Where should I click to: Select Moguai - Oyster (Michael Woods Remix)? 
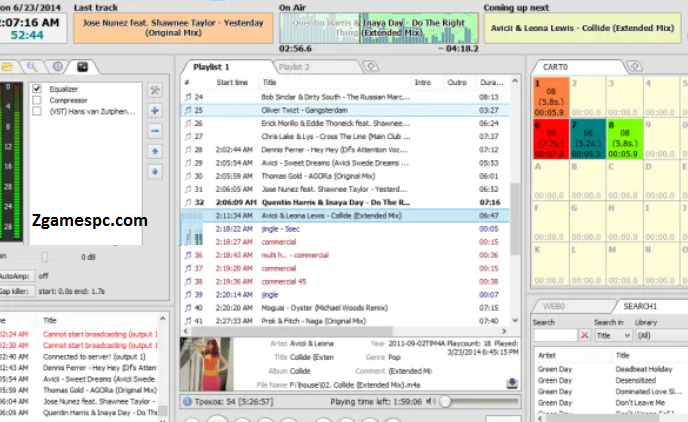pyautogui.click(x=345, y=308)
